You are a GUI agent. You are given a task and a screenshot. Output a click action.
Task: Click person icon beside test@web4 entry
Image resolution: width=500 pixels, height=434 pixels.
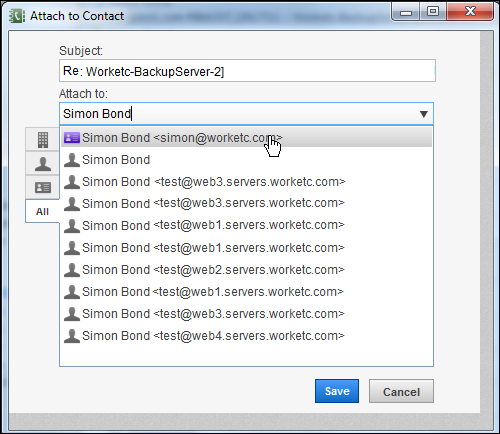point(72,336)
